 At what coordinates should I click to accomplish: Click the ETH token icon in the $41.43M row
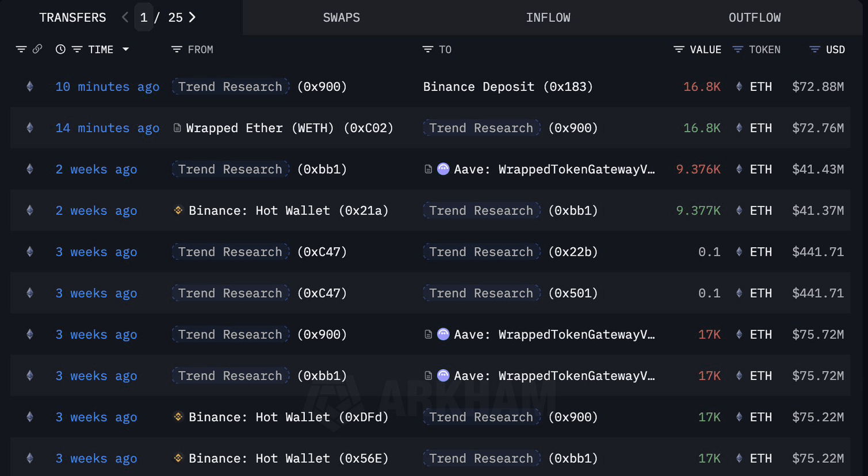click(x=739, y=169)
